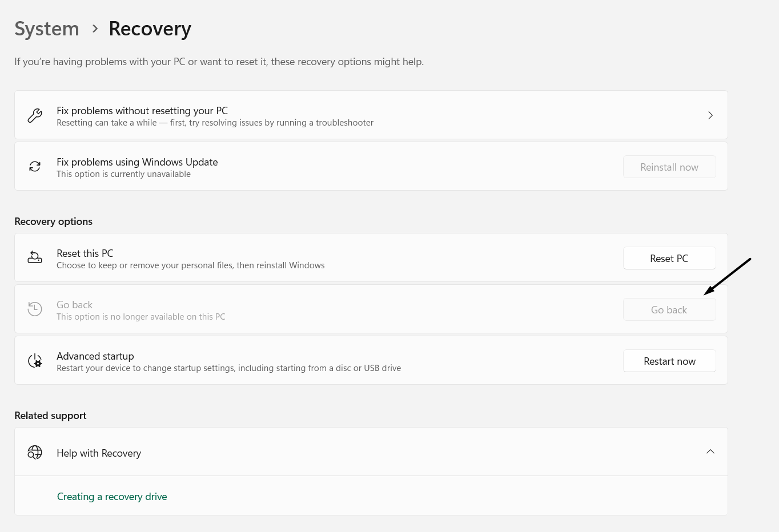779x532 pixels.
Task: Click the Recovery breadcrumb title
Action: point(150,29)
